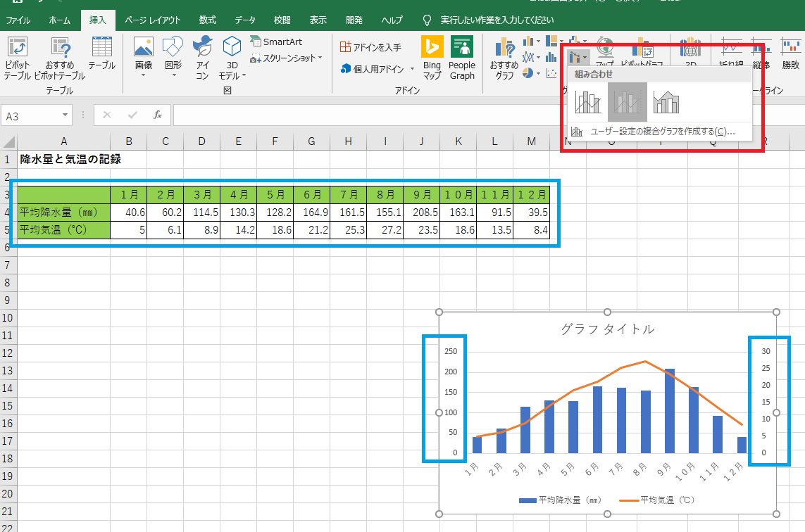
Task: Click the orange temperature line in chart
Action: pos(621,368)
